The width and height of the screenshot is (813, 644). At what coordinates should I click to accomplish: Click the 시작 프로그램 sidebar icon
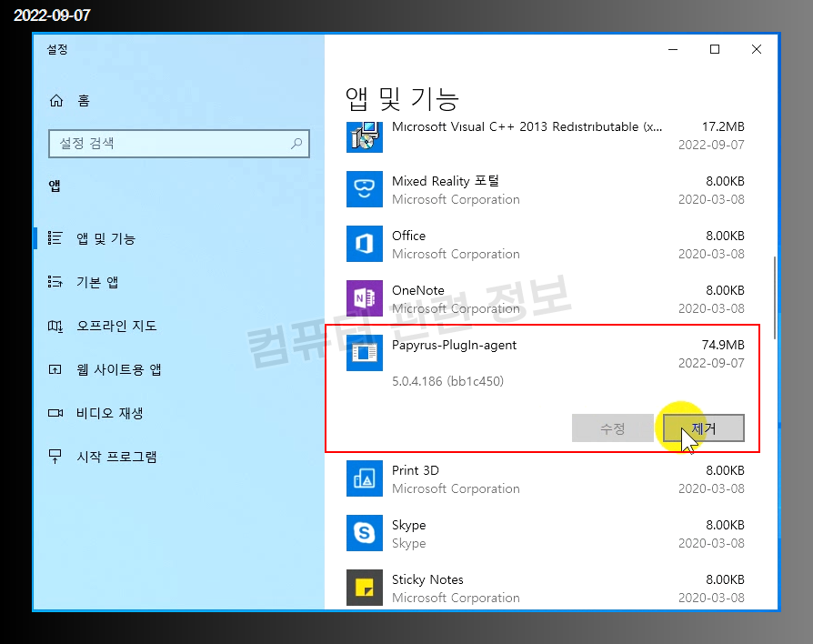pos(55,457)
